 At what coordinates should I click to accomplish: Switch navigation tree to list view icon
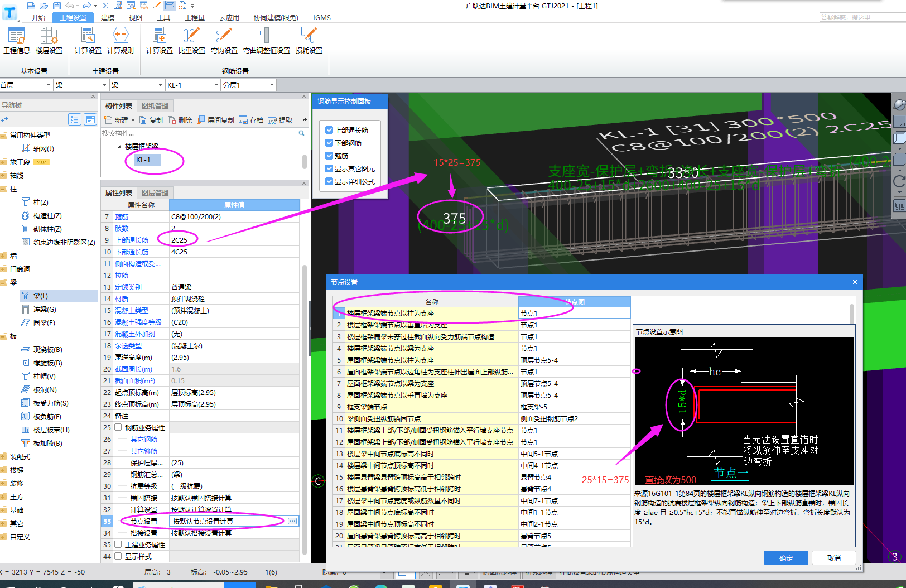[x=75, y=119]
